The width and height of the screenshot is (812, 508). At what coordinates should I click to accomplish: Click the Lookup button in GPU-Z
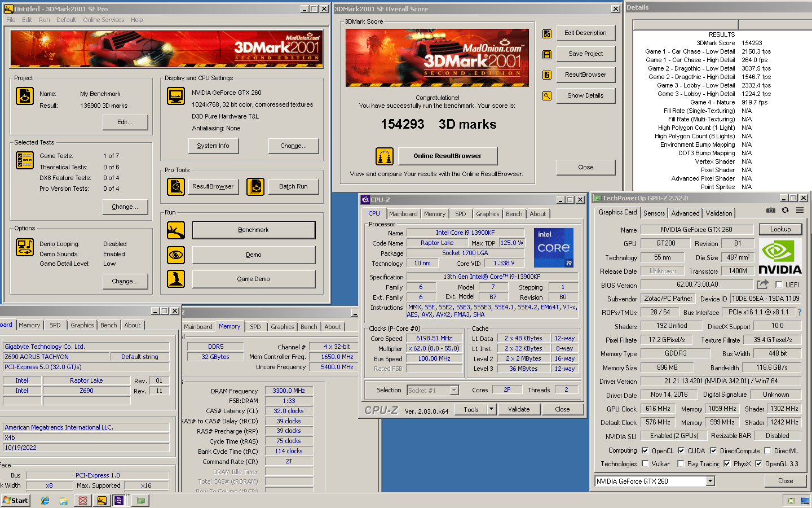point(780,229)
